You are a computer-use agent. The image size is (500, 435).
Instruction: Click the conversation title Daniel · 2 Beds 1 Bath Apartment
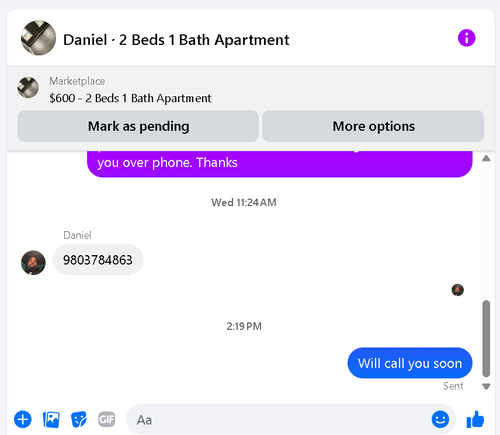click(176, 40)
